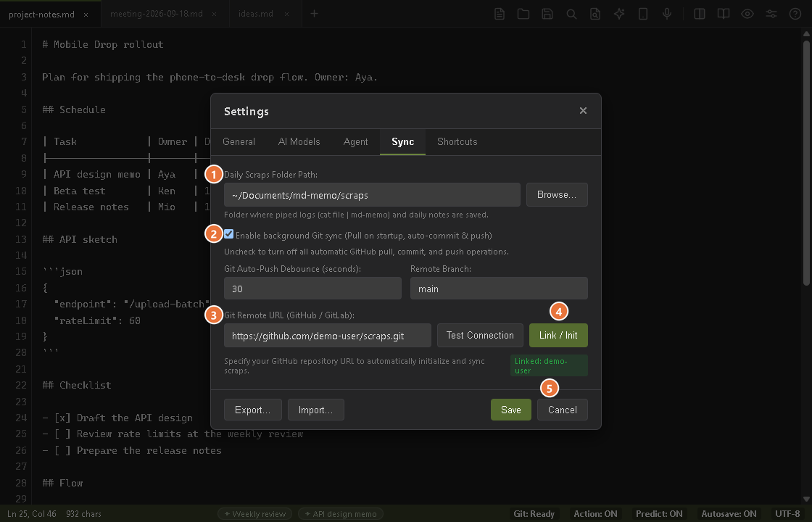Click the Link / Init button

tap(558, 336)
